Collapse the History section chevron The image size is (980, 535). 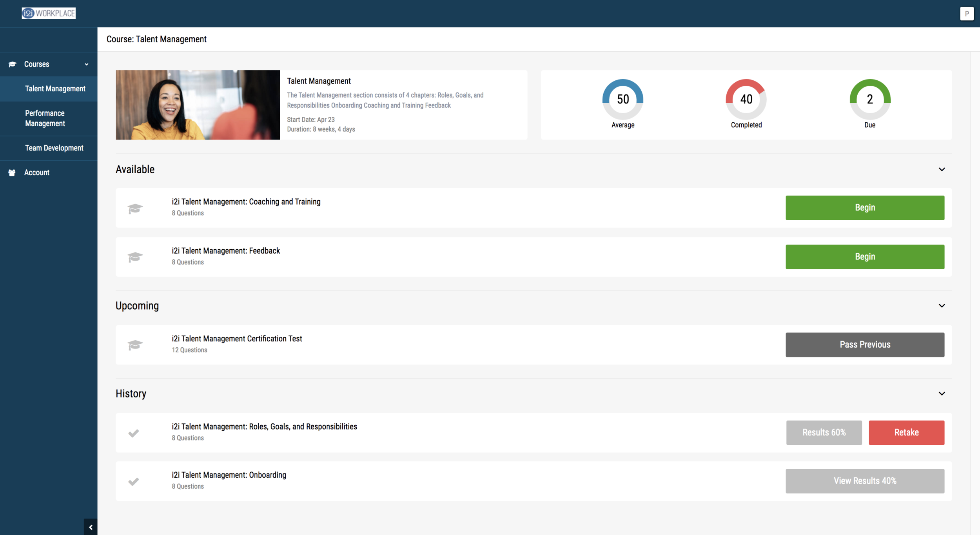pyautogui.click(x=942, y=394)
